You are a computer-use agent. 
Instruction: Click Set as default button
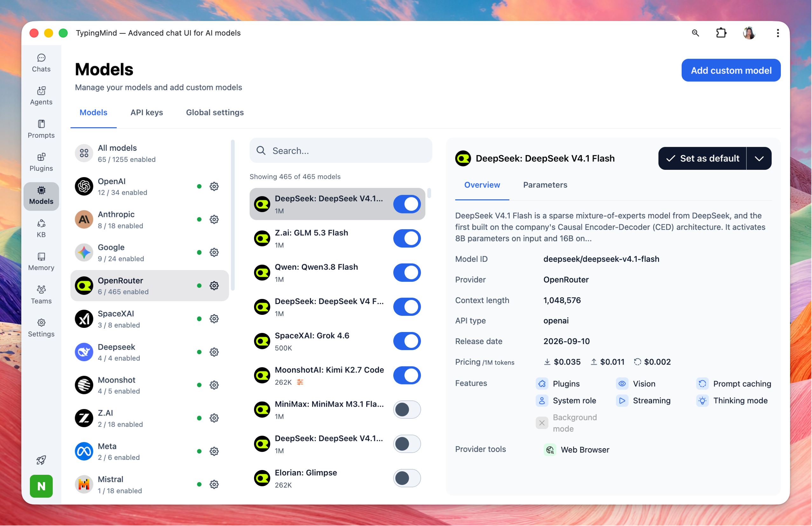coord(703,158)
